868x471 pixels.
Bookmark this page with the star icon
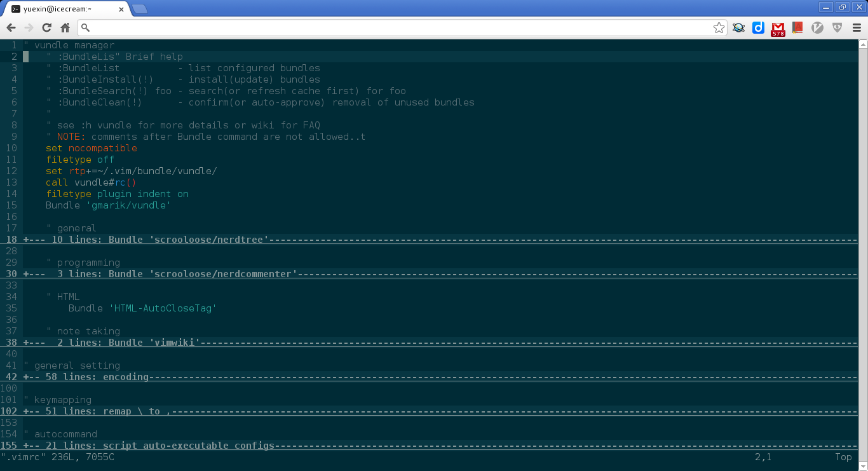pos(719,27)
